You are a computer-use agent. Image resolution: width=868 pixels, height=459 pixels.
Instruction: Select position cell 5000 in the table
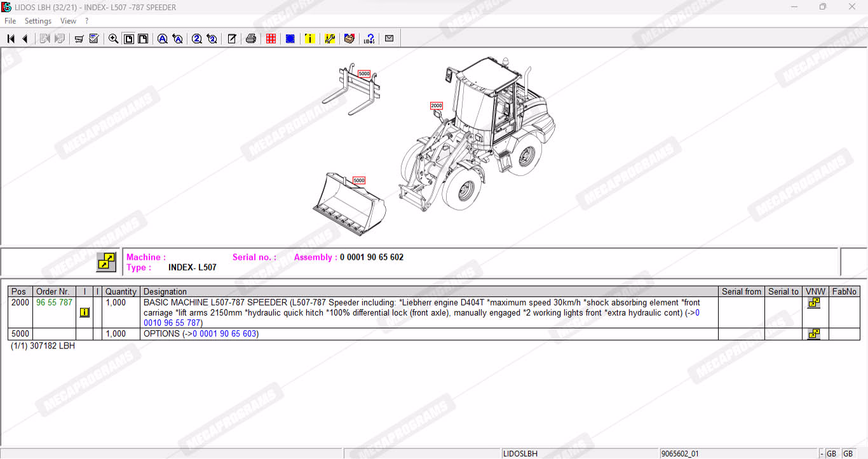click(x=20, y=334)
